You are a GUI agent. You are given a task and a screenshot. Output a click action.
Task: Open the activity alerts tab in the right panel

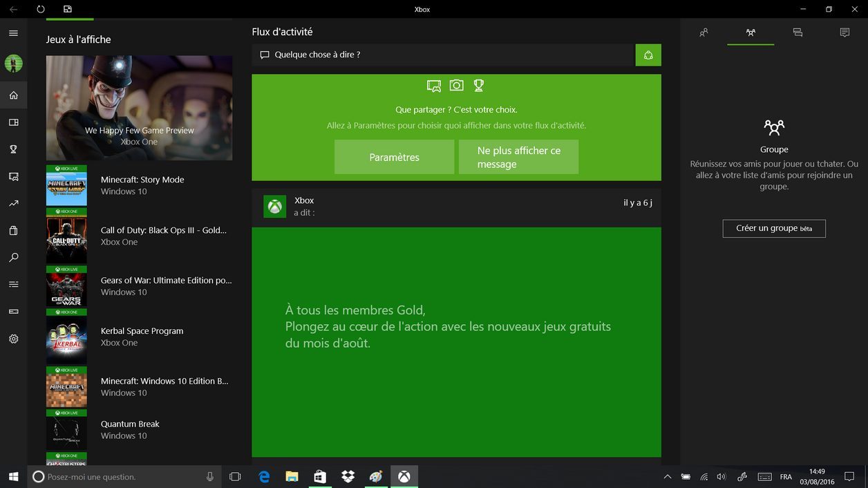tap(845, 32)
